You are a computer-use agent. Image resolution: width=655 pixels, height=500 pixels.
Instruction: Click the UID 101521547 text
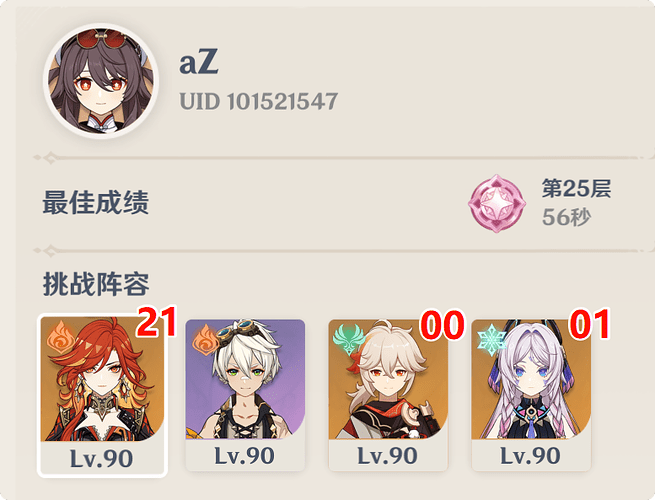(259, 102)
